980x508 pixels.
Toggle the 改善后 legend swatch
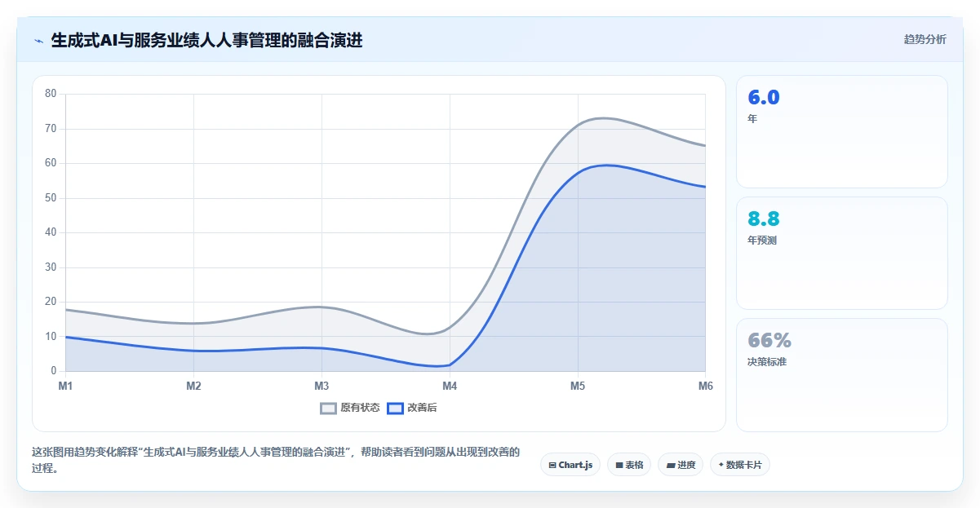395,408
